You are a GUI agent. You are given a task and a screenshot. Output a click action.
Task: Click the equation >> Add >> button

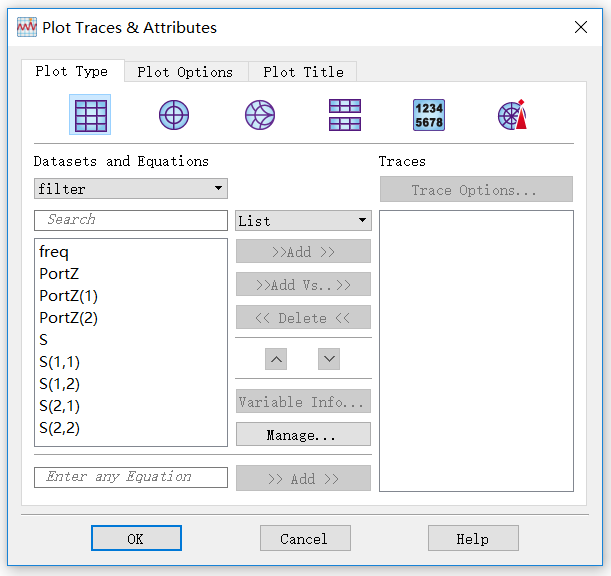click(x=303, y=478)
